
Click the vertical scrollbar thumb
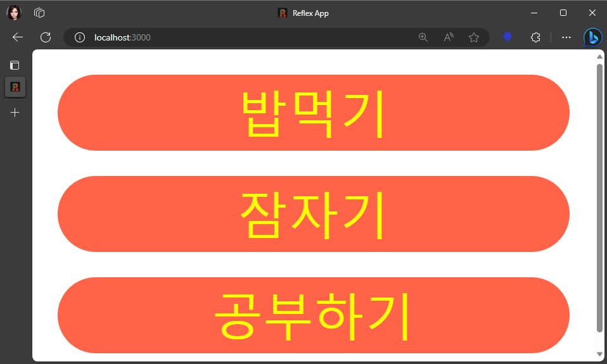pyautogui.click(x=599, y=198)
